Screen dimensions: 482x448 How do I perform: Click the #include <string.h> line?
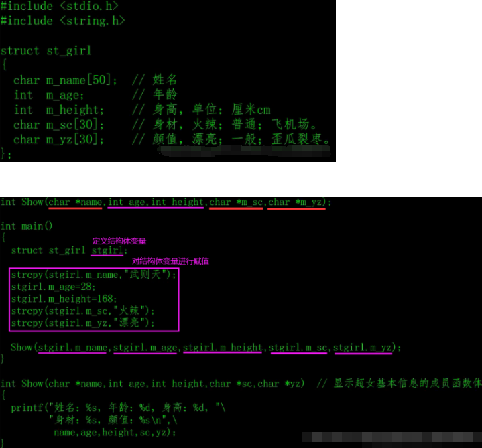(63, 21)
